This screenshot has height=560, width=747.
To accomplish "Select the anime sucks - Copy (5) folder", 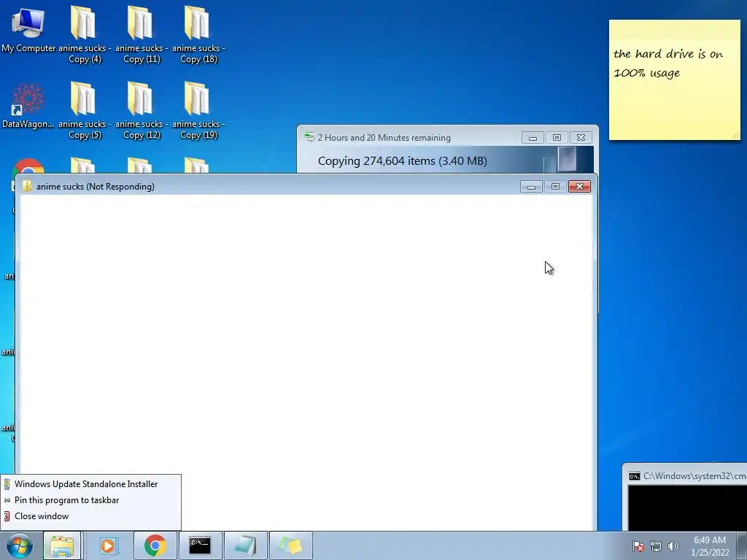I will pyautogui.click(x=85, y=111).
